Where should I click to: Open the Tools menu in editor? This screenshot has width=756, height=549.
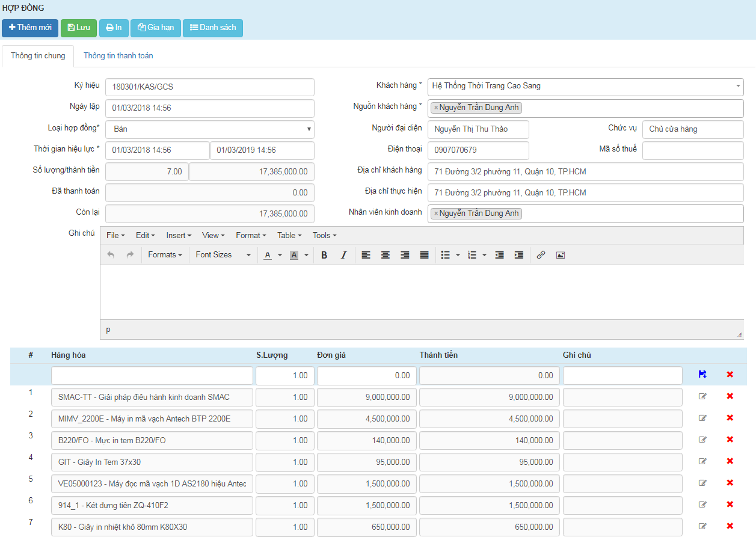point(324,236)
